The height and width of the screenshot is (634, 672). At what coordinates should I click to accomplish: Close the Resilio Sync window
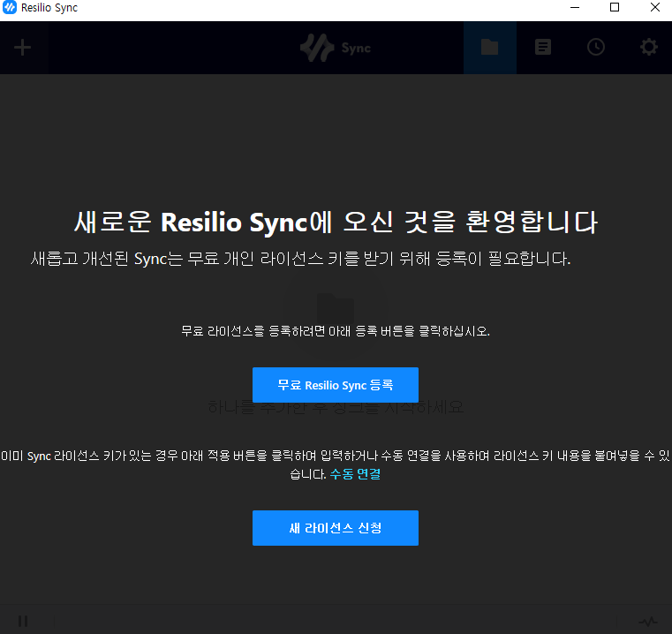(654, 8)
